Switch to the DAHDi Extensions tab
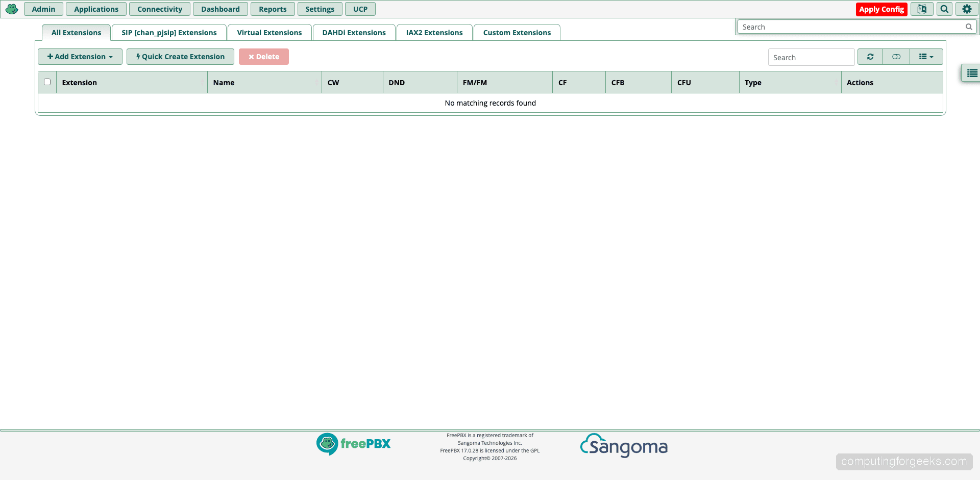This screenshot has height=480, width=980. coord(353,32)
